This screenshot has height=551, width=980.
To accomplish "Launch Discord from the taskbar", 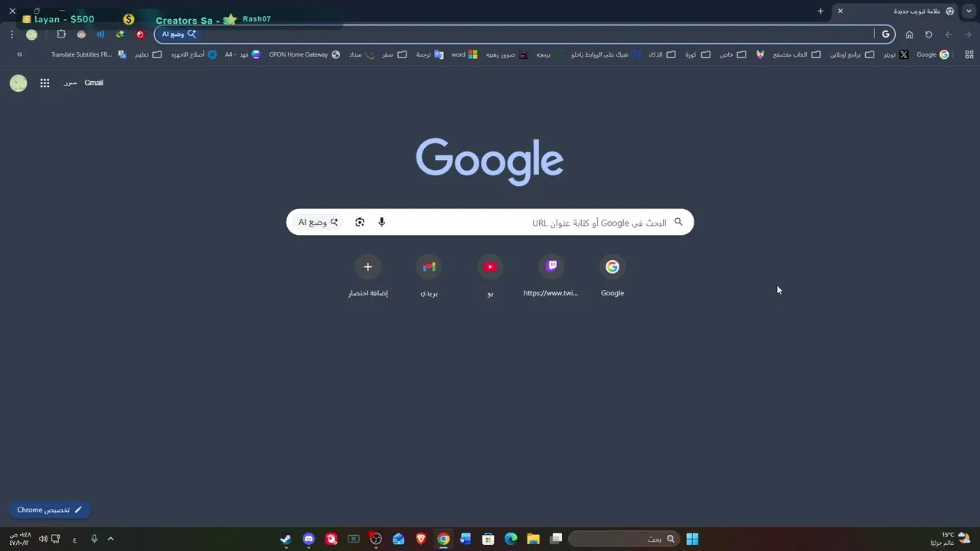I will coord(309,539).
